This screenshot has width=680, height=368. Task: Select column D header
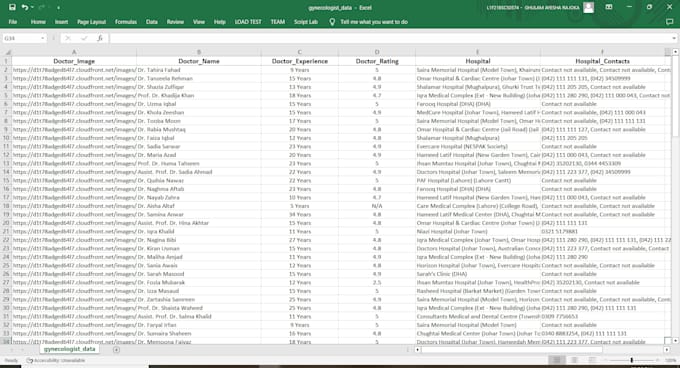pyautogui.click(x=377, y=52)
